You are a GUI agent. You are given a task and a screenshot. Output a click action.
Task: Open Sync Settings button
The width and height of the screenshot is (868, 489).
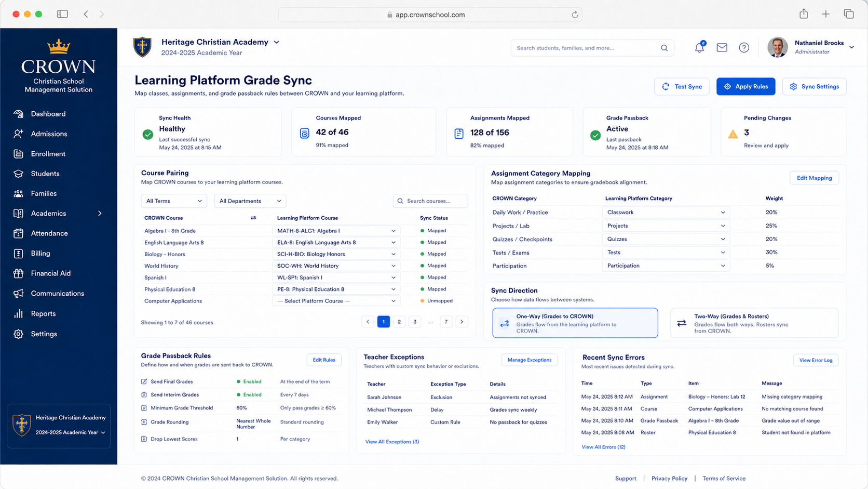pyautogui.click(x=815, y=86)
